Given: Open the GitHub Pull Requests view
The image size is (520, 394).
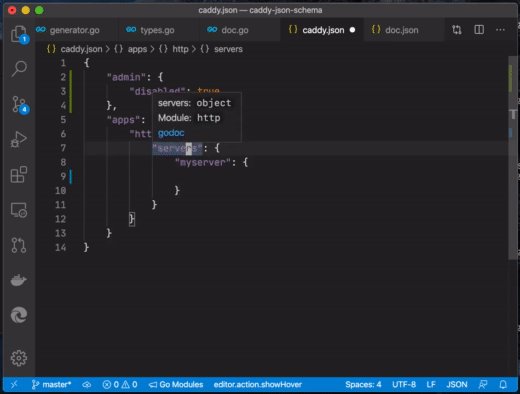Looking at the screenshot, I should click(x=19, y=245).
